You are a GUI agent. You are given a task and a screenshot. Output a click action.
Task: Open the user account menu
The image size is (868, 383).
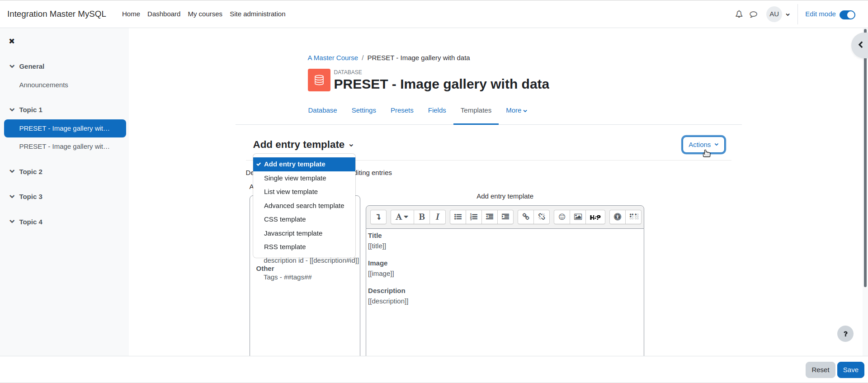click(x=778, y=14)
